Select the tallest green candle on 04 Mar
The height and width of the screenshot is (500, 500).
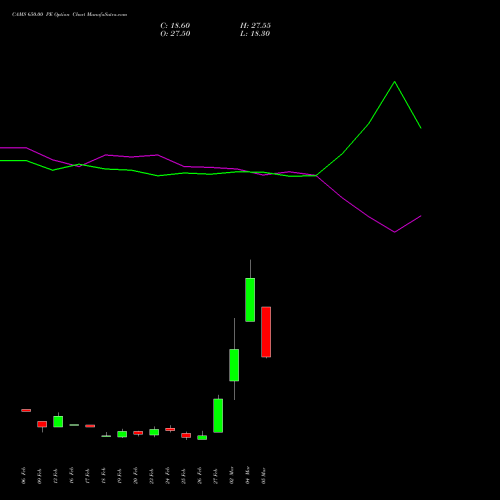click(250, 300)
